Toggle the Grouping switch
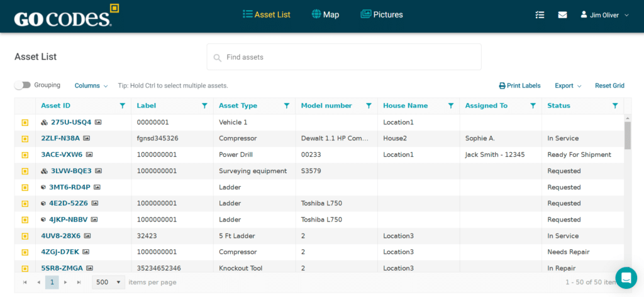Viewport: 644px width, 297px height. [x=23, y=86]
